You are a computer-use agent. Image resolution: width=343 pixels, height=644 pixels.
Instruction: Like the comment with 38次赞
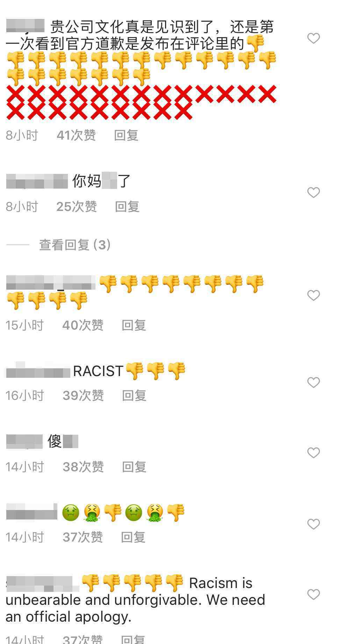point(313,453)
